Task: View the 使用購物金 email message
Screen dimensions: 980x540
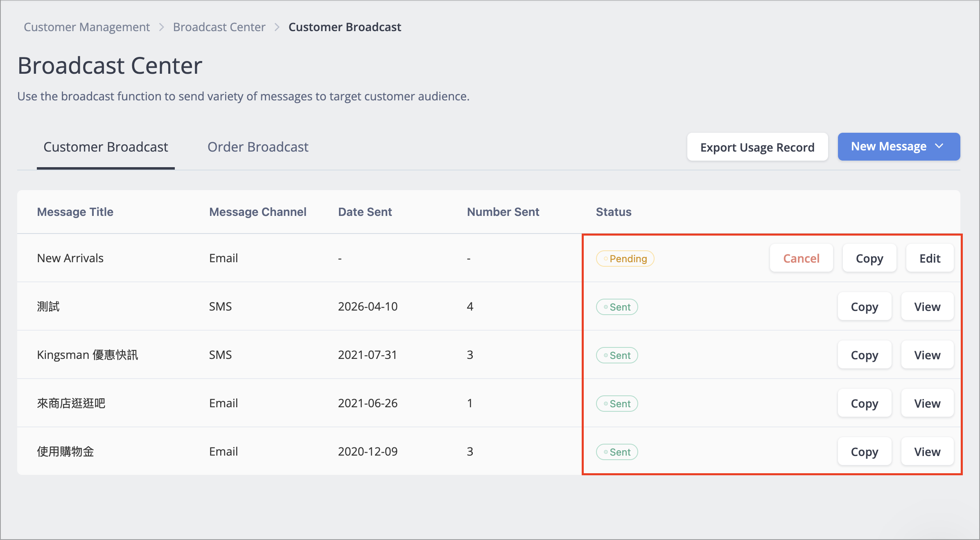Action: click(927, 452)
